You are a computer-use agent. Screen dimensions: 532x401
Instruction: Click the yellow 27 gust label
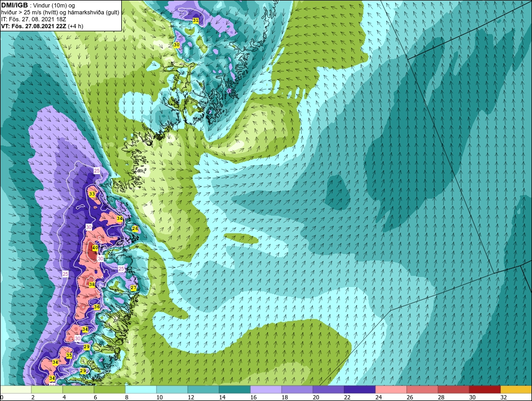click(x=134, y=288)
